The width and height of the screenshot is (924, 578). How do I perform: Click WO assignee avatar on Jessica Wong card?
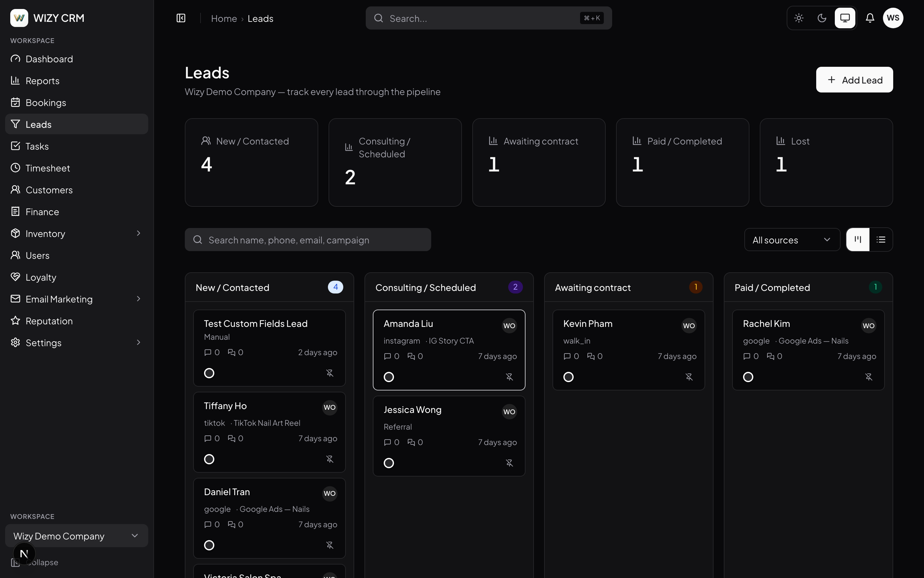pyautogui.click(x=509, y=412)
